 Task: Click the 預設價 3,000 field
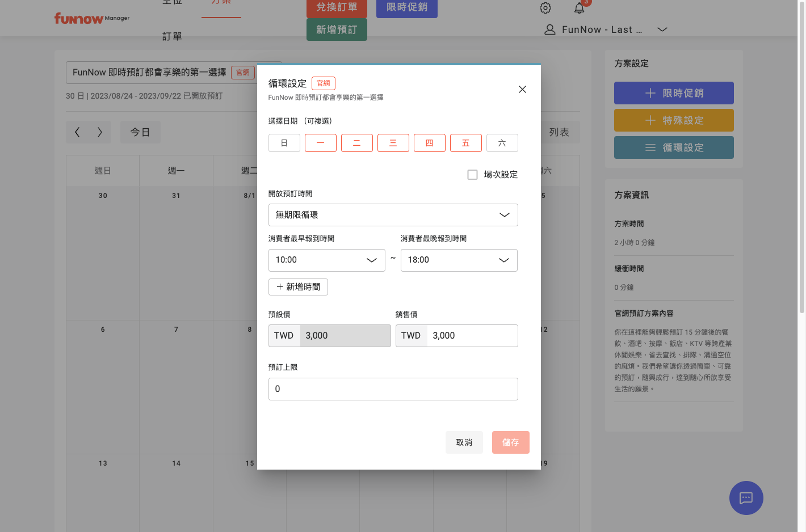330,336
